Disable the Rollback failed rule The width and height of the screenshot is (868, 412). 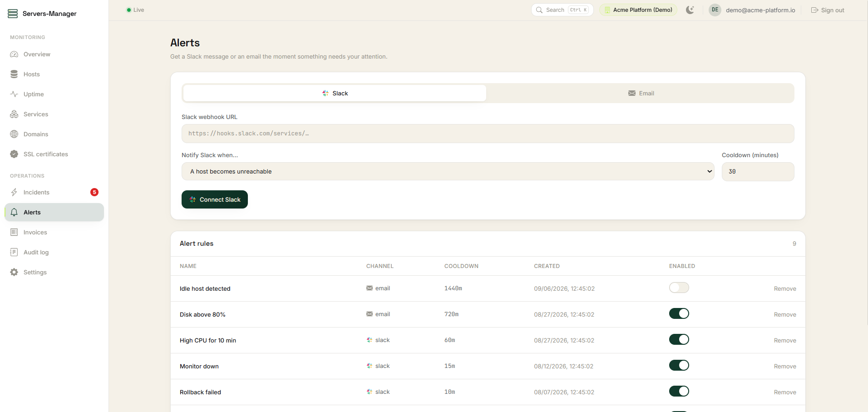point(679,392)
